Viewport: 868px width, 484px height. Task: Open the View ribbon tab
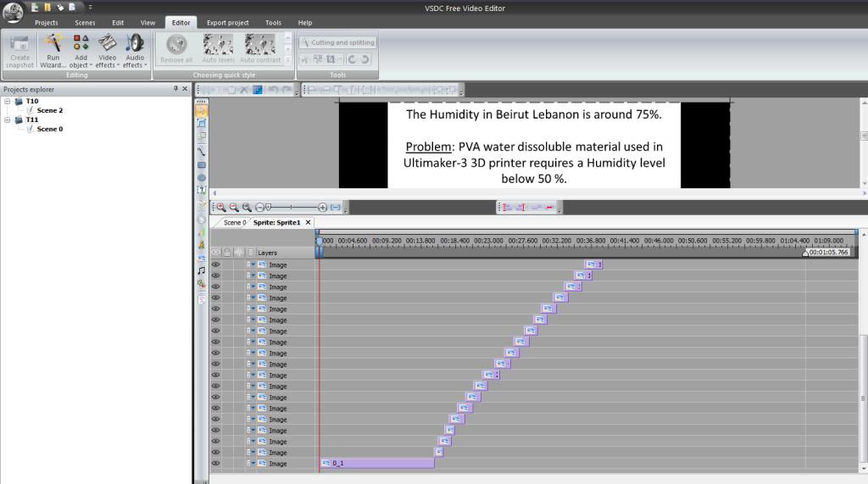coord(147,23)
